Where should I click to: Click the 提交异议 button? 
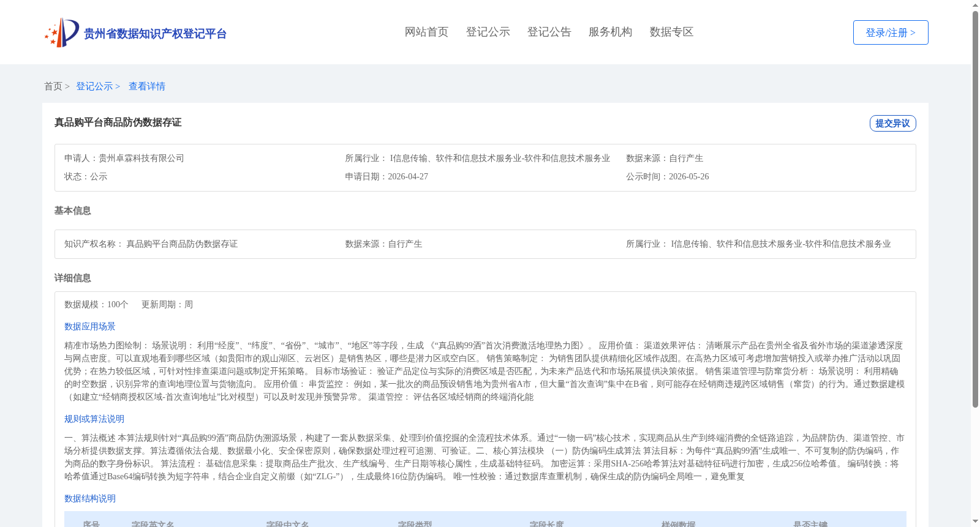click(x=892, y=123)
